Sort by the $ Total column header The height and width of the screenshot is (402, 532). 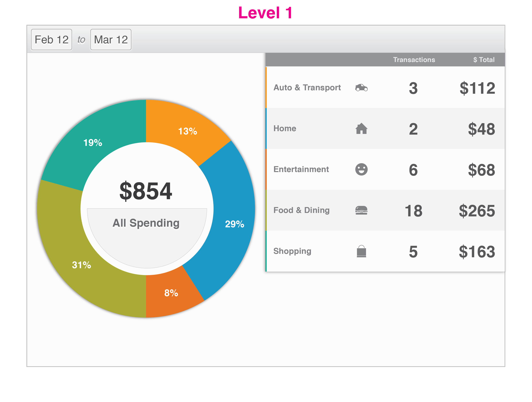484,60
